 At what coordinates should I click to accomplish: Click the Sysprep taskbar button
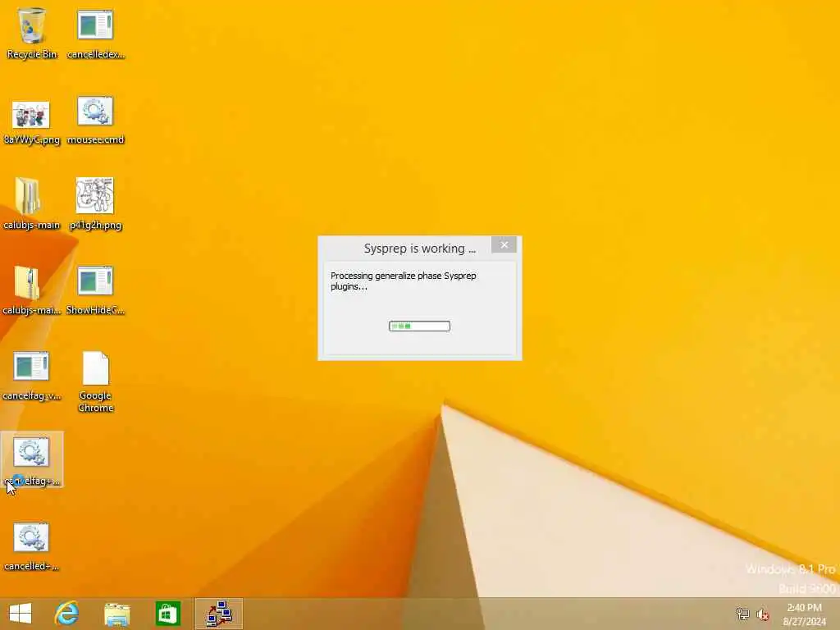pyautogui.click(x=219, y=614)
